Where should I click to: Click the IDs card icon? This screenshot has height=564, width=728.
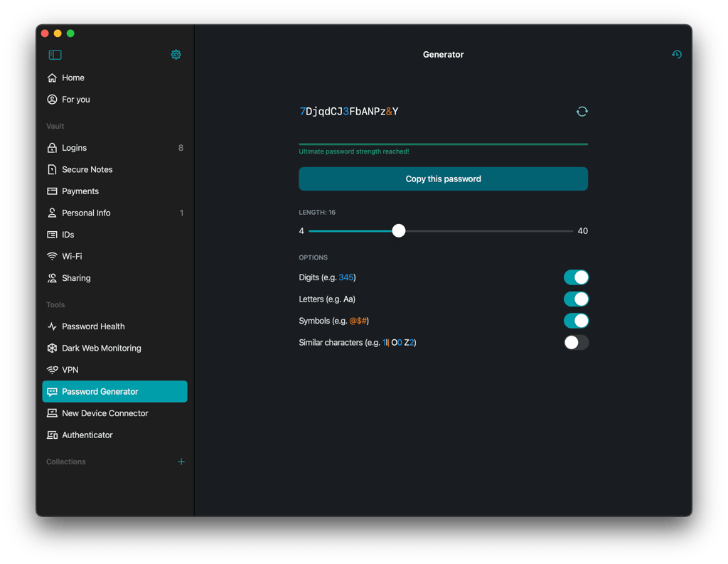coord(52,235)
